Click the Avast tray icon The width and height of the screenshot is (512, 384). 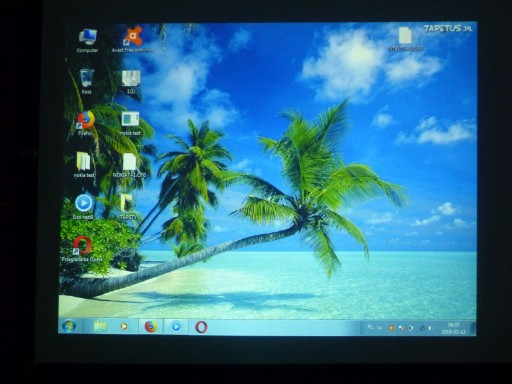391,328
